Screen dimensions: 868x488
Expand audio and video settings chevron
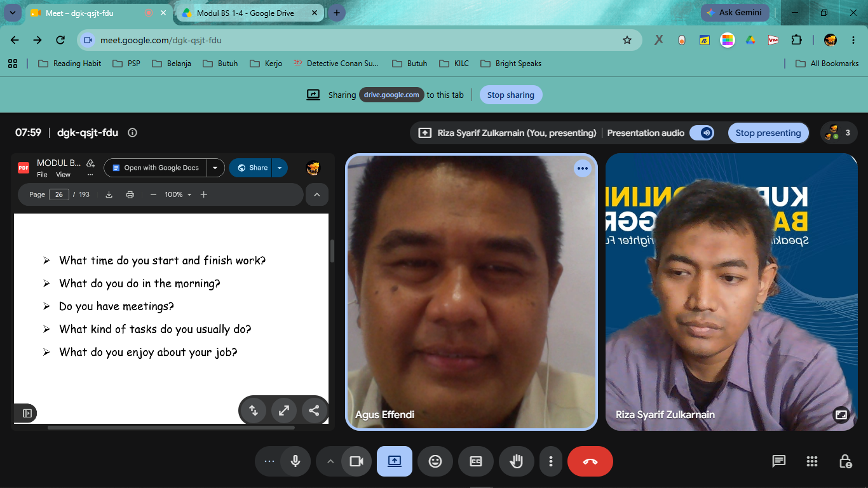coord(330,461)
